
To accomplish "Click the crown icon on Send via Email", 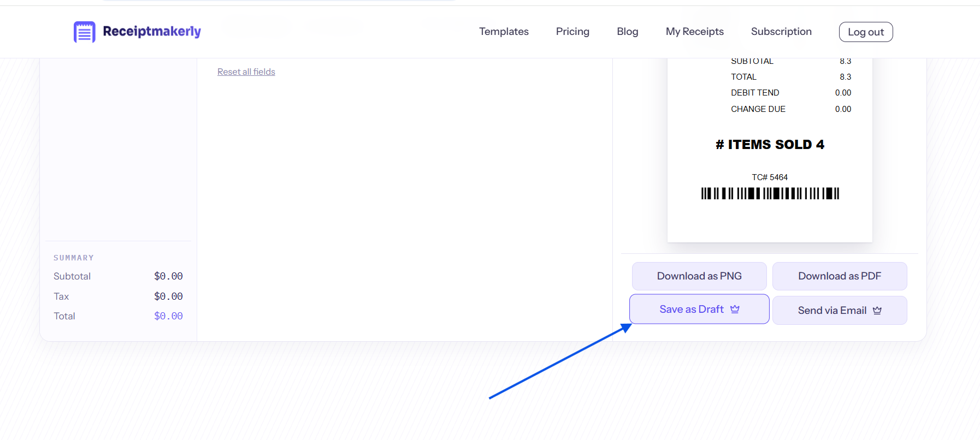I will coord(877,310).
